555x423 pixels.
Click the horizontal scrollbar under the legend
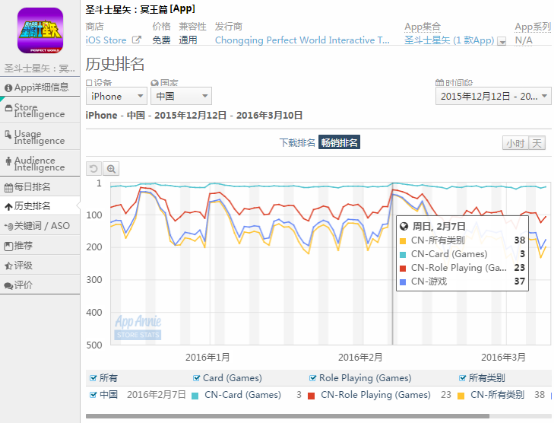[287, 416]
